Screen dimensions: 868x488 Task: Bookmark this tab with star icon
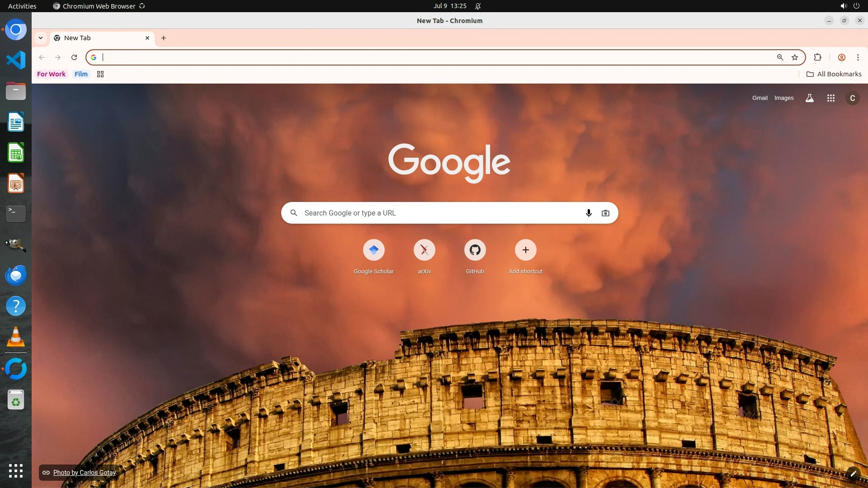795,57
